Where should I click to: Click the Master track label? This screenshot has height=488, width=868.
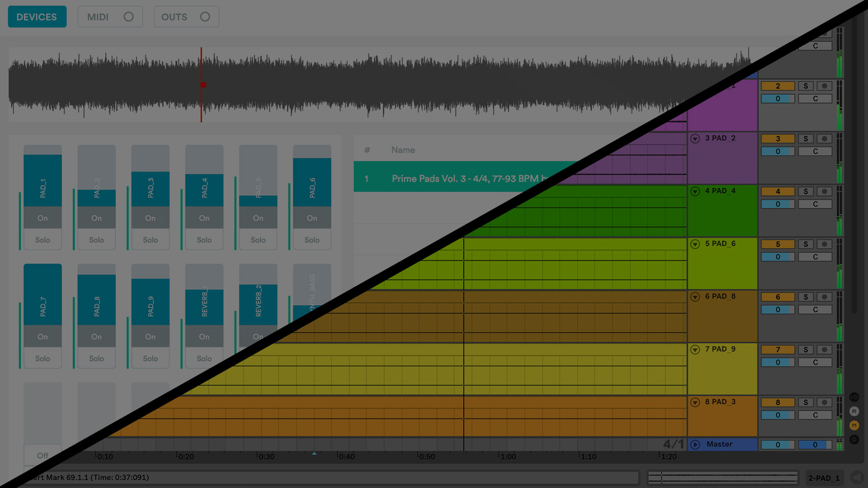point(719,444)
